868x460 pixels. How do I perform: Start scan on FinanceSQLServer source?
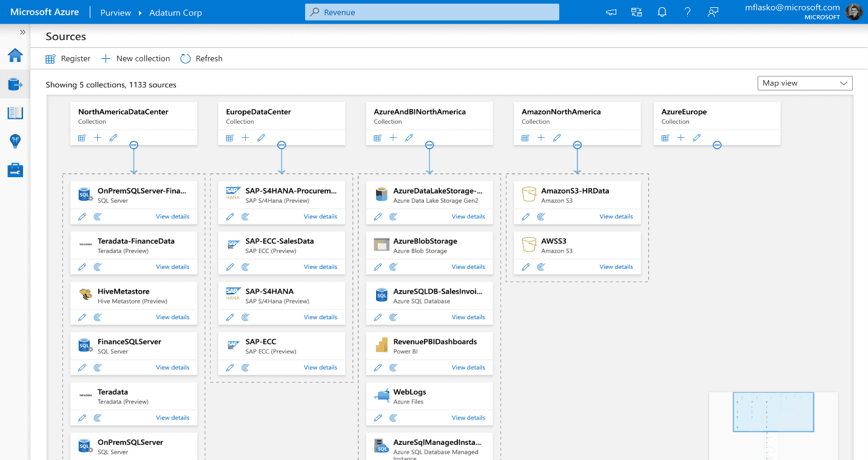(x=98, y=367)
